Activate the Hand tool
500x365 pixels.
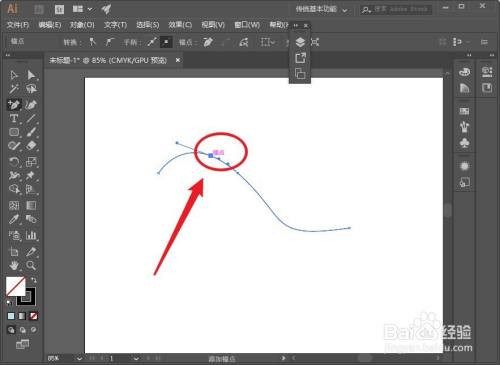point(14,265)
